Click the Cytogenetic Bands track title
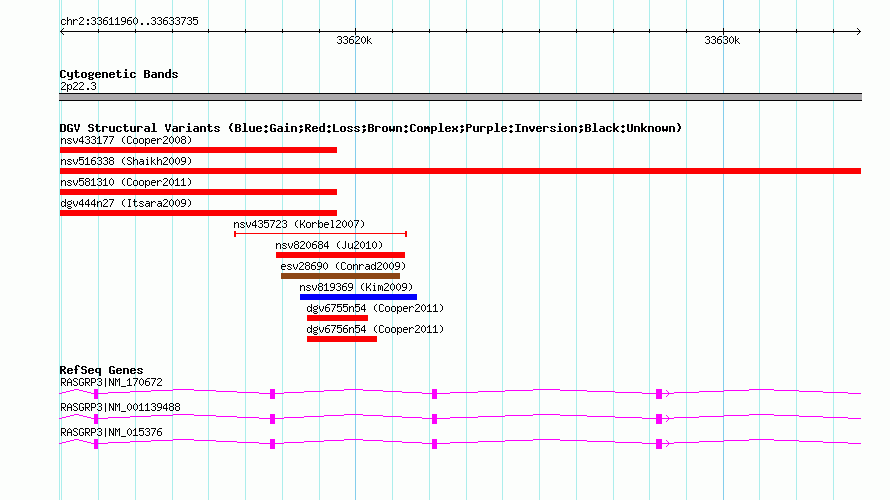890x500 pixels. click(119, 74)
